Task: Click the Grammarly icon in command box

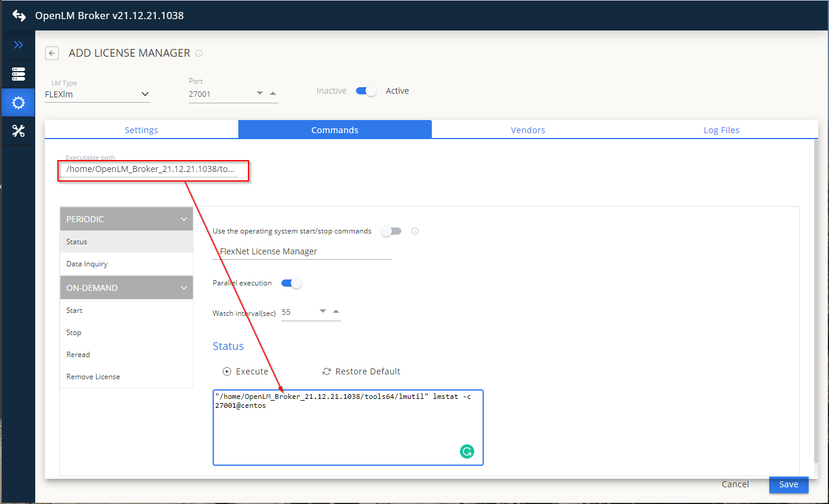Action: point(466,451)
